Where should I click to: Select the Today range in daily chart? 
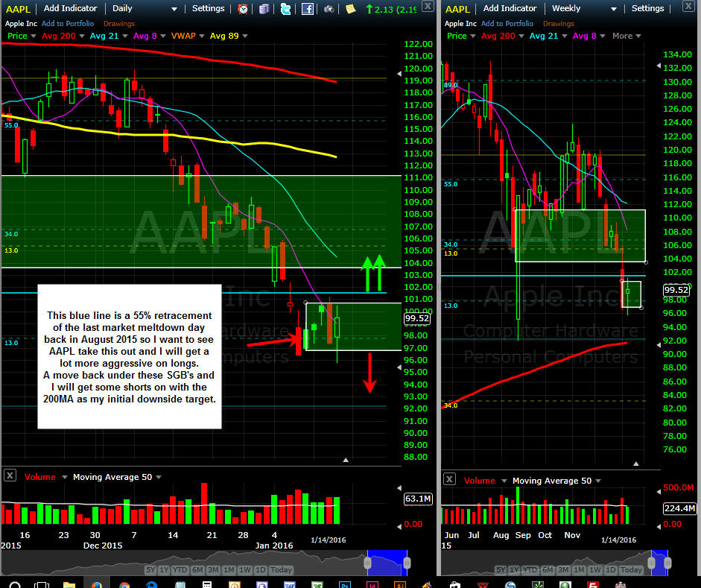pyautogui.click(x=281, y=569)
